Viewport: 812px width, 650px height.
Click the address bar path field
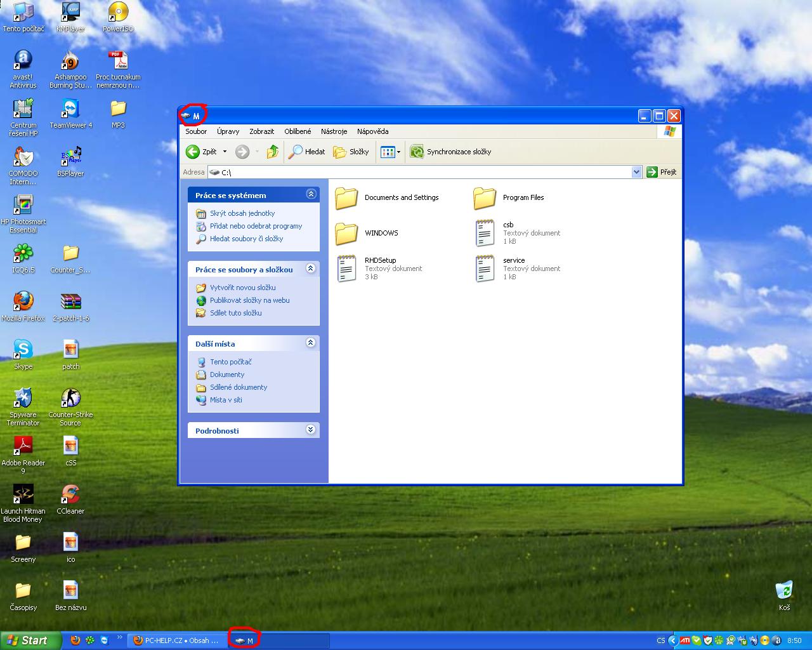(419, 172)
